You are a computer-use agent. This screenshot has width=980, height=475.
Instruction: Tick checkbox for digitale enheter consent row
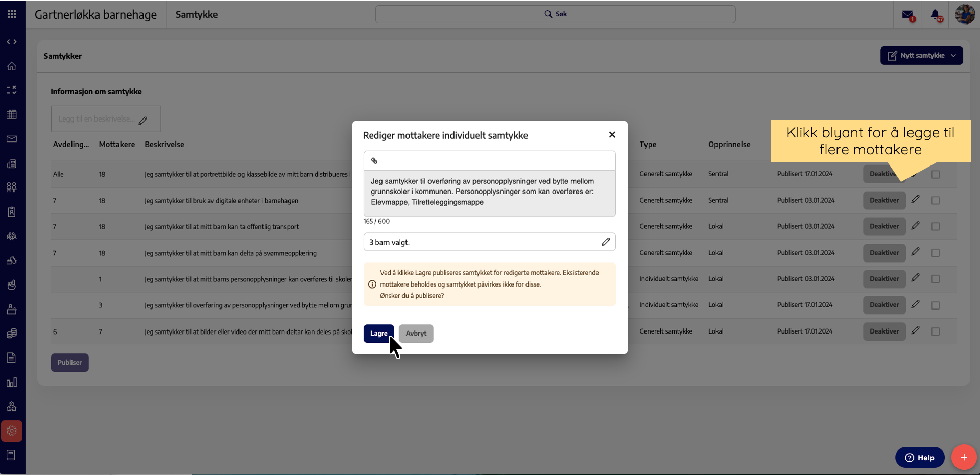(935, 201)
